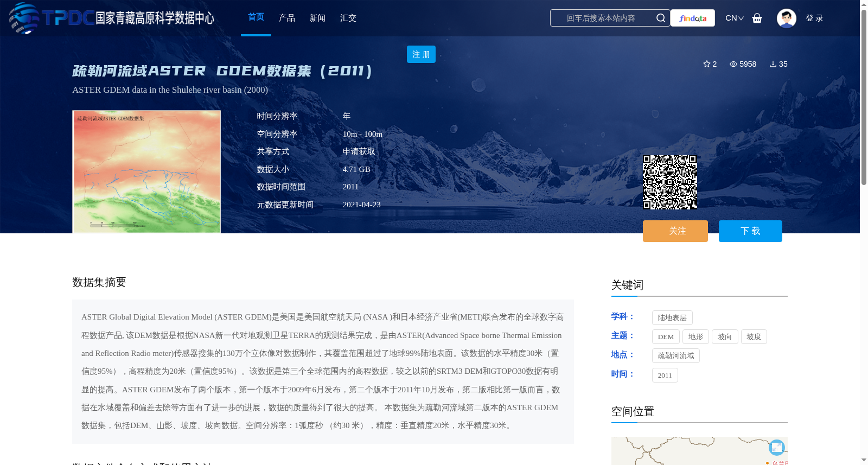Viewport: 868px width, 465px height.
Task: Click the 关键词 section heading
Action: pyautogui.click(x=627, y=285)
